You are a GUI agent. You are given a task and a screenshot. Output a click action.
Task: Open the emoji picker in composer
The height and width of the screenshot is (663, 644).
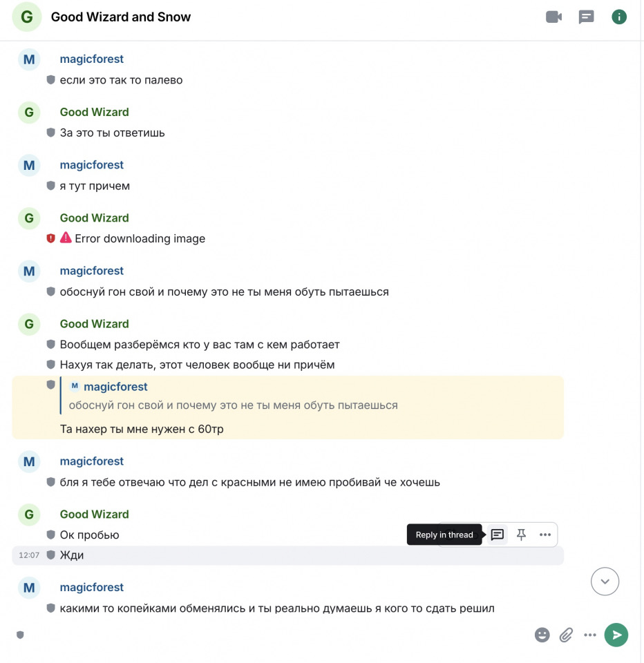click(542, 635)
